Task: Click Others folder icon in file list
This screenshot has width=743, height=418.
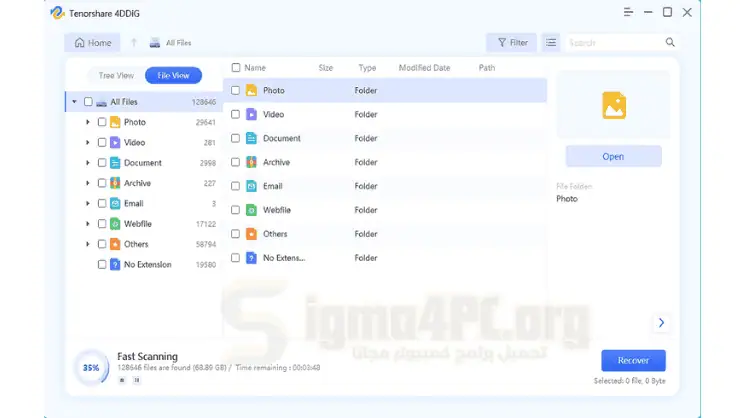Action: point(252,234)
